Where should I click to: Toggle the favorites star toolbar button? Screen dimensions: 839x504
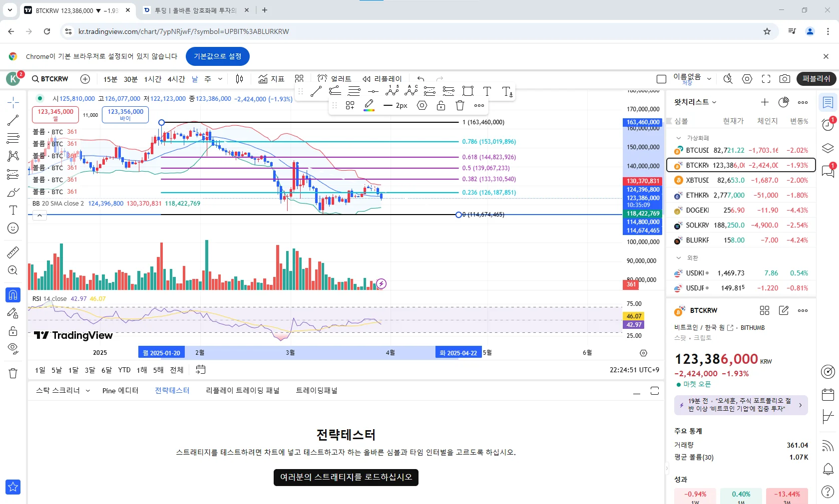coord(13,487)
